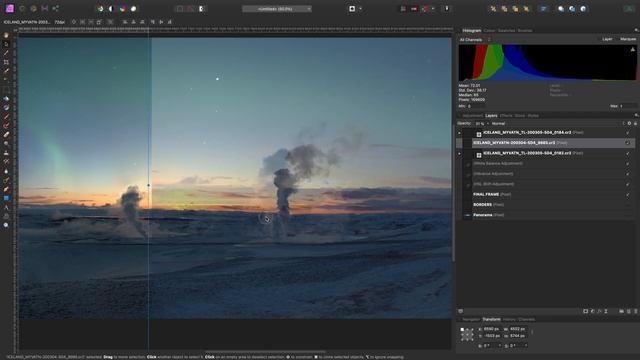Select the Move tool
The height and width of the screenshot is (360, 640).
pos(6,44)
